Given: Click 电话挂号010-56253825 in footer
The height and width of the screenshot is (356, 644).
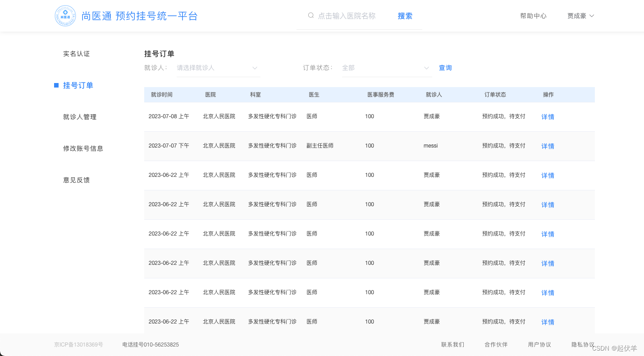Looking at the screenshot, I should (151, 345).
